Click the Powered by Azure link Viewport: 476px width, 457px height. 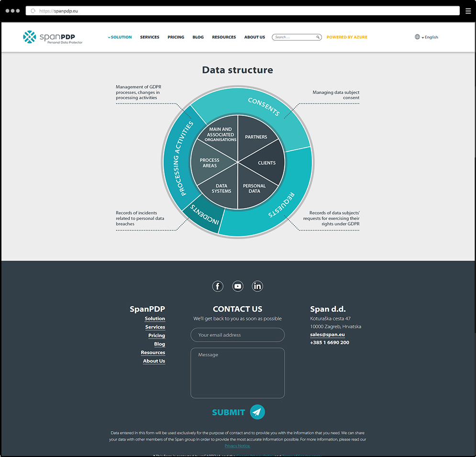347,37
